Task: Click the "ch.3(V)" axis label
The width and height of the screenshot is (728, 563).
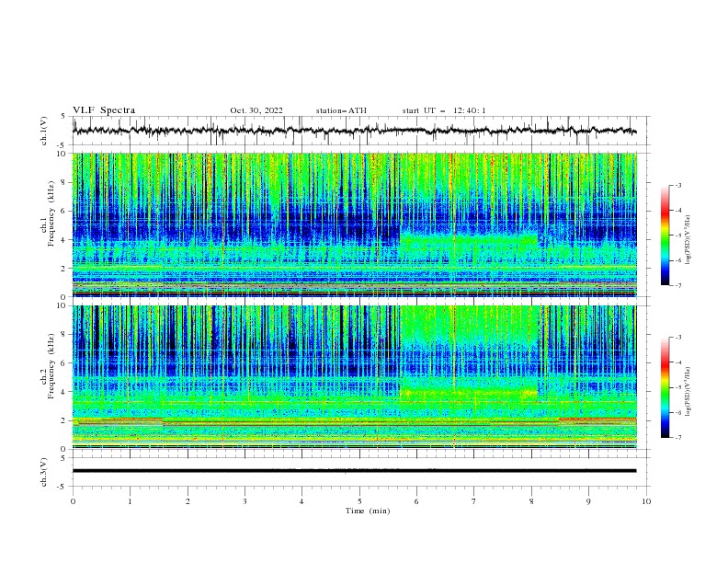Action: (x=44, y=472)
